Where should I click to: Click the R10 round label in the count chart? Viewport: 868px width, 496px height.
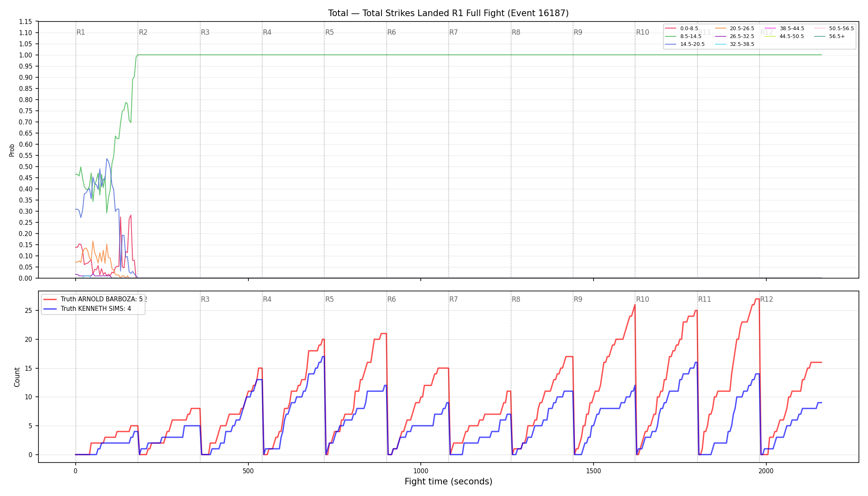pyautogui.click(x=642, y=299)
